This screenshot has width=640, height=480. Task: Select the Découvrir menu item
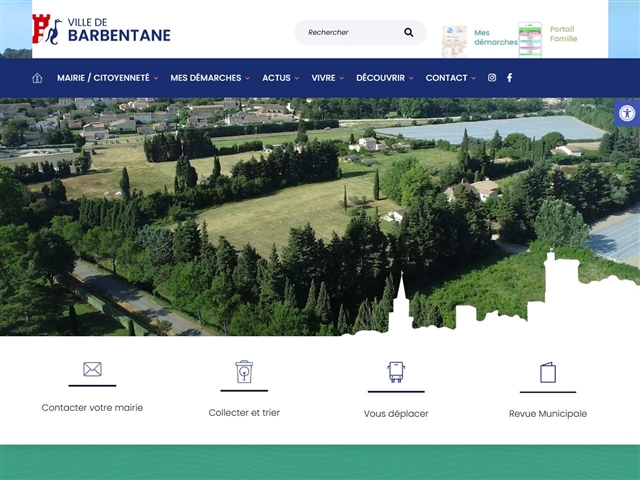click(384, 78)
